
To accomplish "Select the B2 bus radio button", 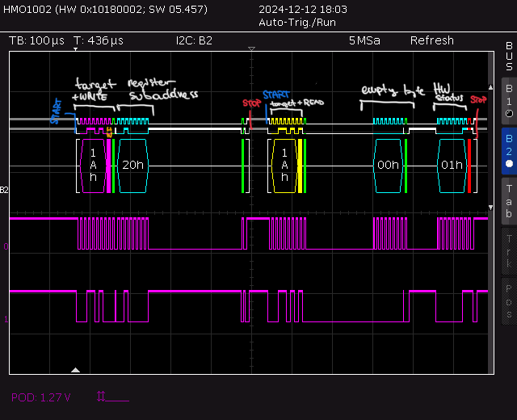I will 509,150.
